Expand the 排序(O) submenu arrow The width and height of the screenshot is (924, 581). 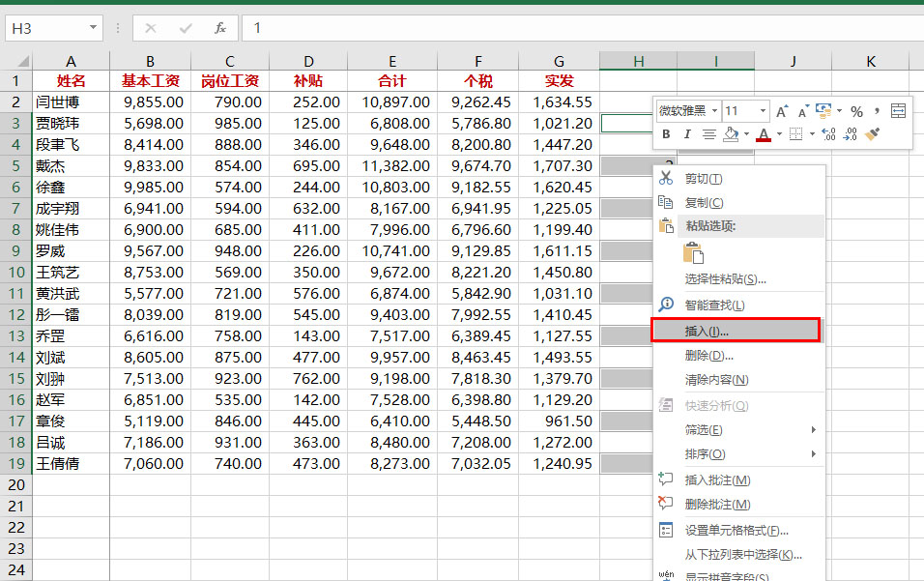click(813, 454)
